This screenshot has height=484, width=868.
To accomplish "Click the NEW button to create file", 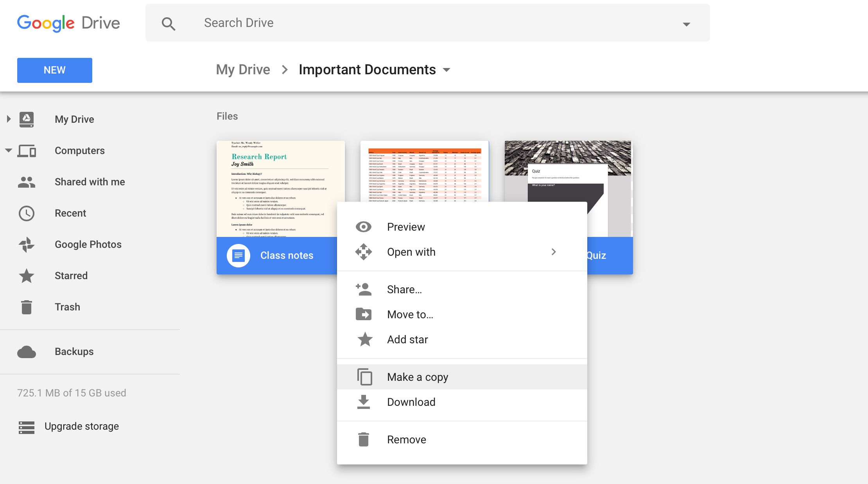I will [55, 70].
